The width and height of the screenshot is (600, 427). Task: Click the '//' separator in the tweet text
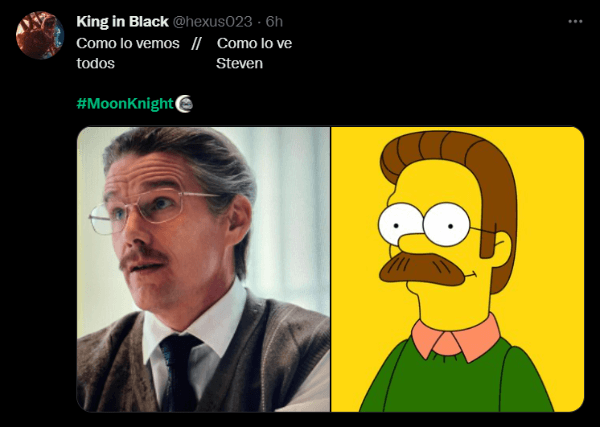click(x=196, y=44)
